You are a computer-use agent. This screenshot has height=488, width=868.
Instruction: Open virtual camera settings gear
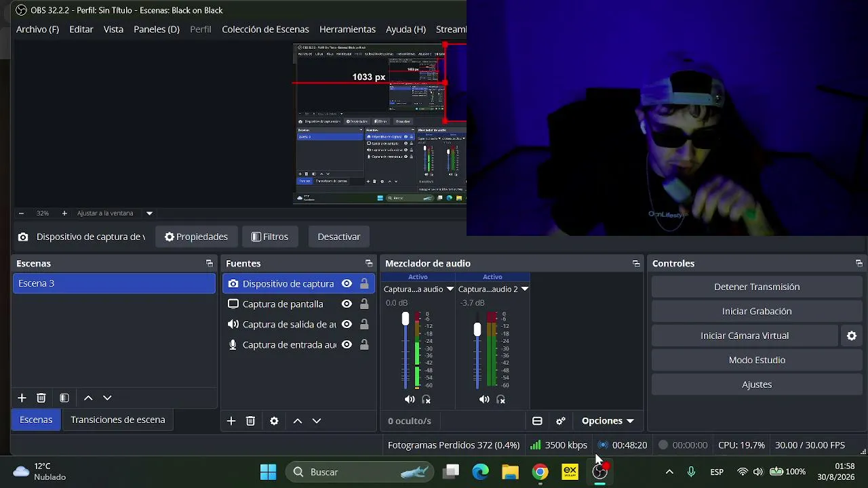(x=852, y=335)
